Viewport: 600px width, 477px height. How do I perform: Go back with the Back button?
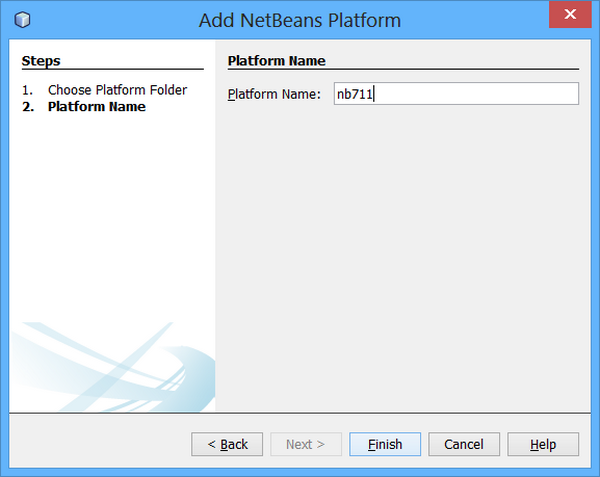tap(227, 444)
